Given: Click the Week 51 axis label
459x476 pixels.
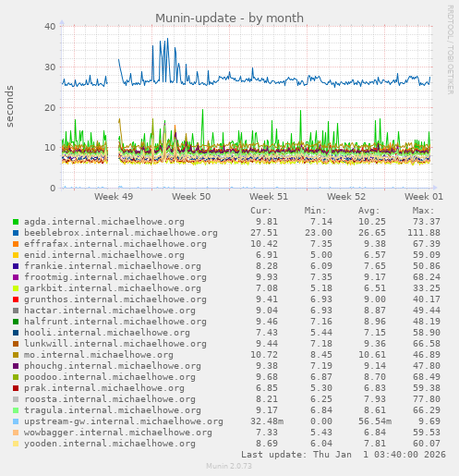Looking at the screenshot, I should point(269,197).
